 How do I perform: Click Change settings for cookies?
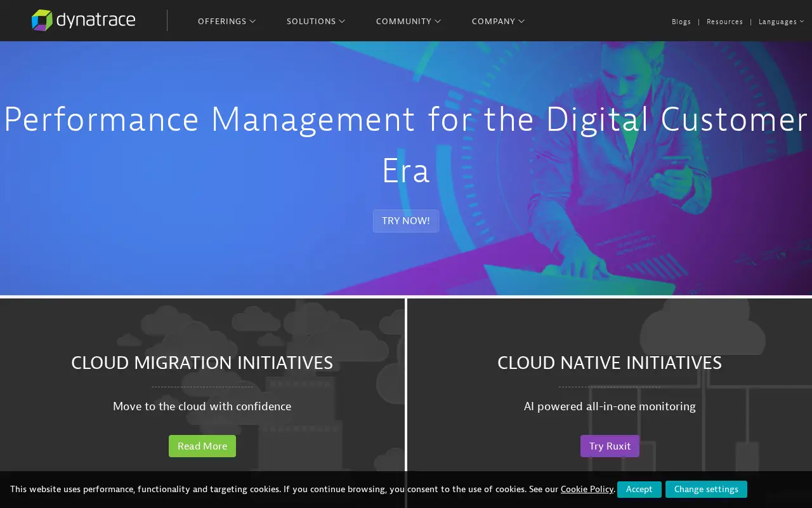point(706,489)
